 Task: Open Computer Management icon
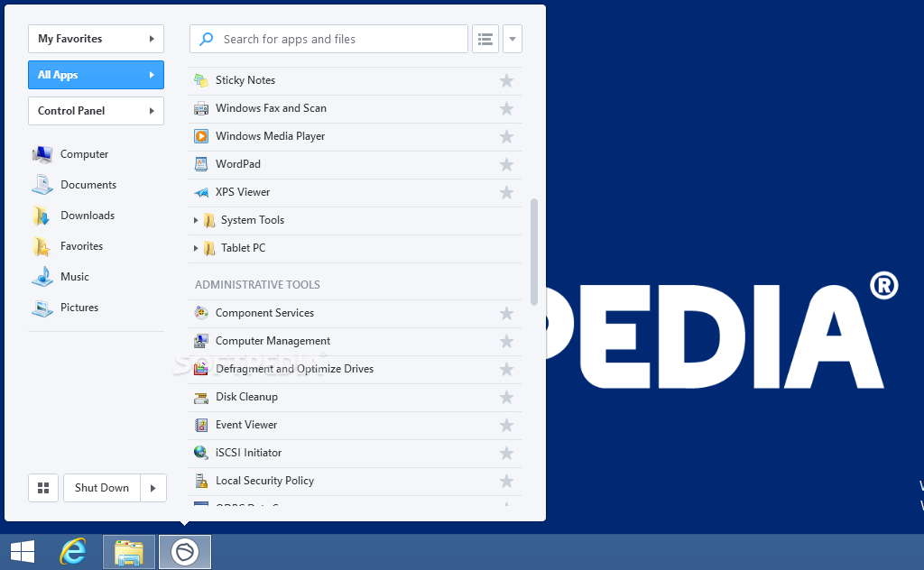pos(201,341)
